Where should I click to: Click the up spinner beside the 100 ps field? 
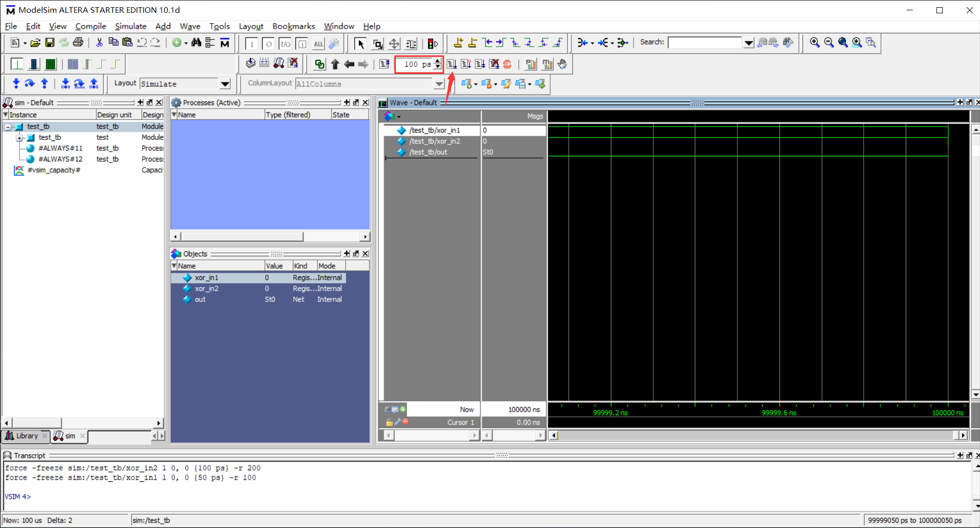(437, 62)
